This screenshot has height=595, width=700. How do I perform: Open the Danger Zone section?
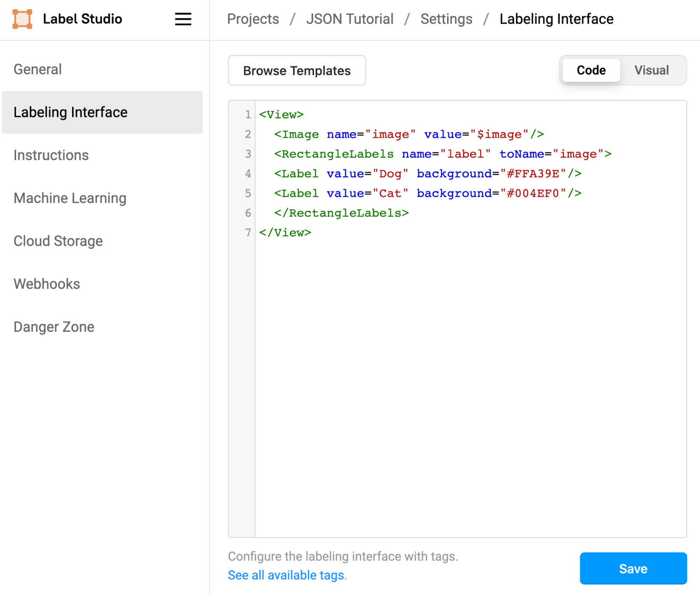tap(54, 326)
